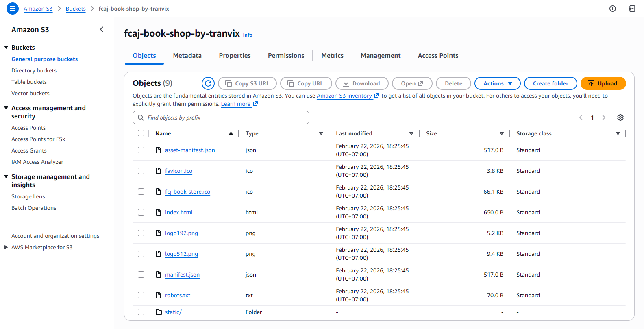Switch to the Metadata tab
The image size is (644, 329).
pyautogui.click(x=187, y=56)
